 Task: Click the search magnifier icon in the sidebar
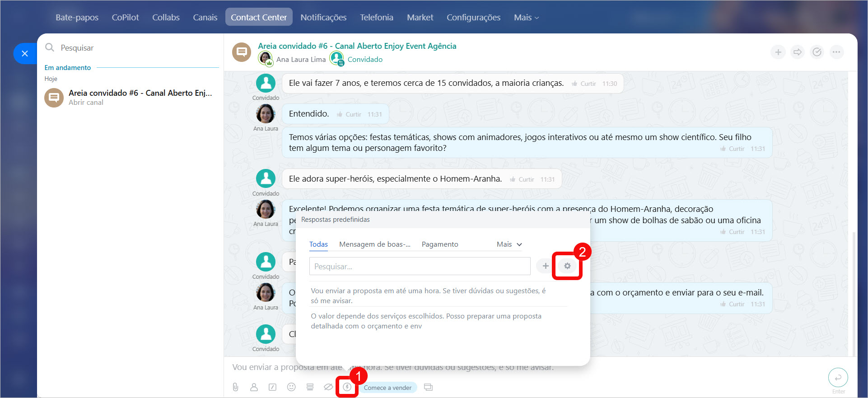coord(50,47)
